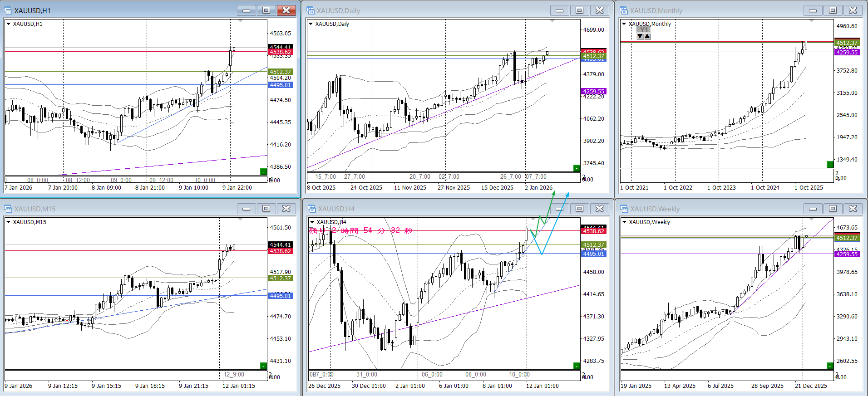Click the green square on the Monthly chart

[830, 164]
